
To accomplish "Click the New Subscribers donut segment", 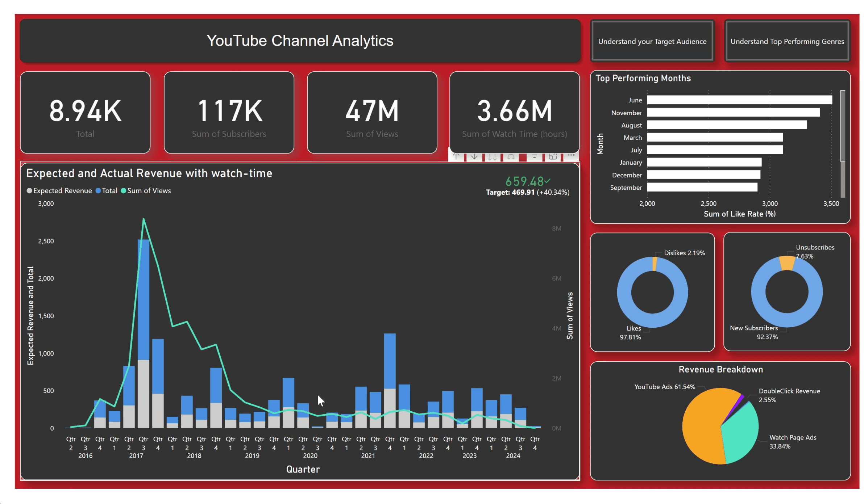I will point(787,320).
